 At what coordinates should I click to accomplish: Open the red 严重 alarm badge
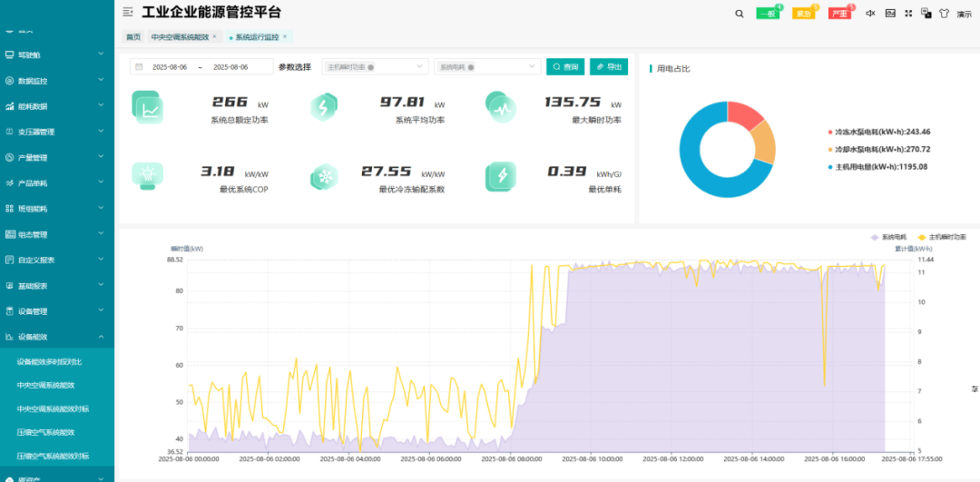(839, 14)
